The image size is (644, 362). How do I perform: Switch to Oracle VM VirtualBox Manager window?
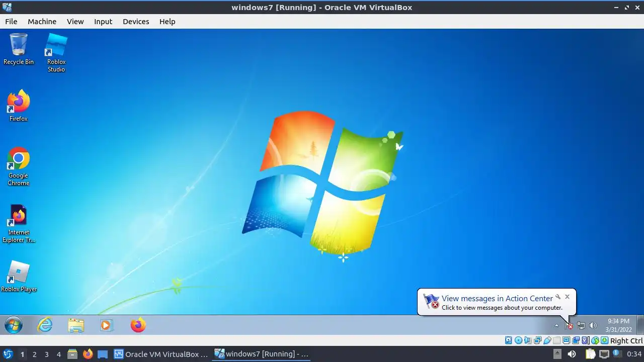point(161,354)
